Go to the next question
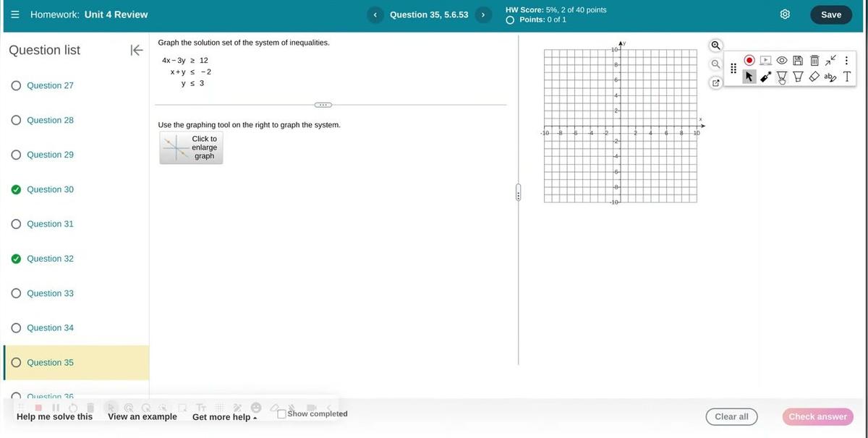 (x=483, y=14)
